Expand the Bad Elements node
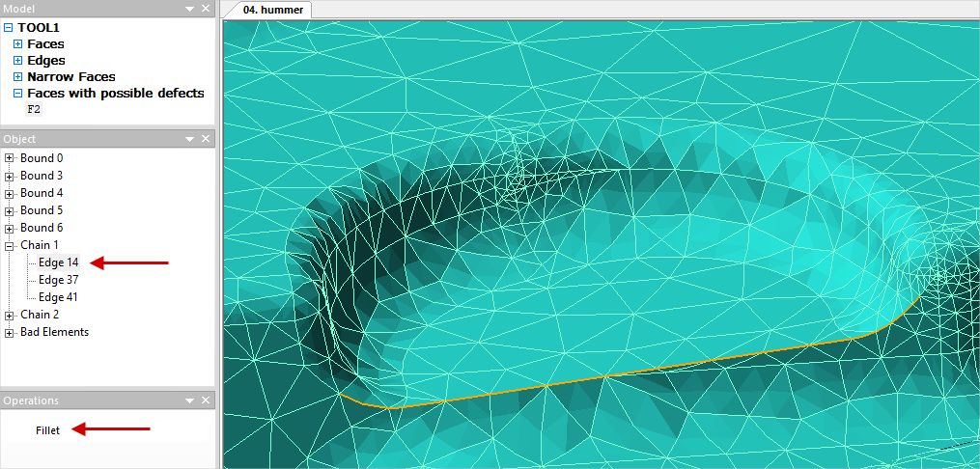 pyautogui.click(x=10, y=332)
